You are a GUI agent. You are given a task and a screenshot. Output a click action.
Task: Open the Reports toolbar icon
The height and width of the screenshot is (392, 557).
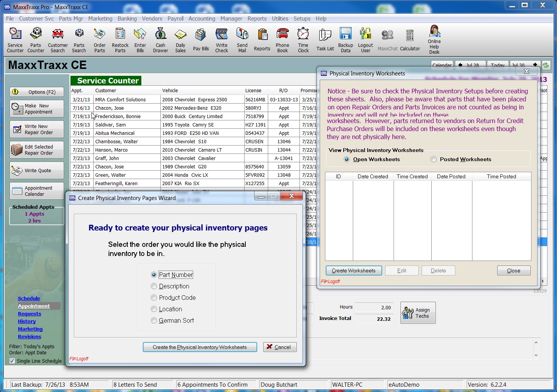point(262,40)
